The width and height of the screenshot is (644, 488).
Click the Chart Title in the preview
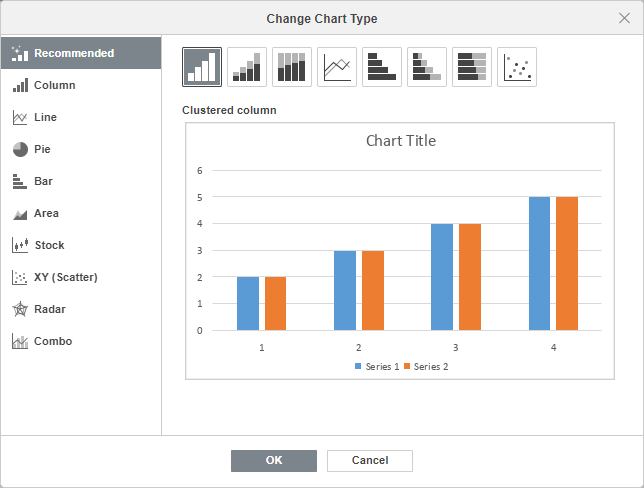click(400, 141)
